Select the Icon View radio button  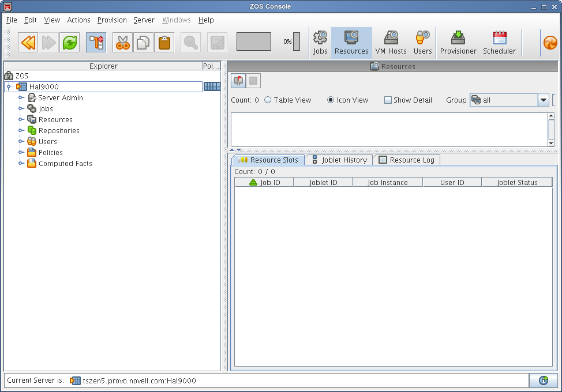point(331,100)
